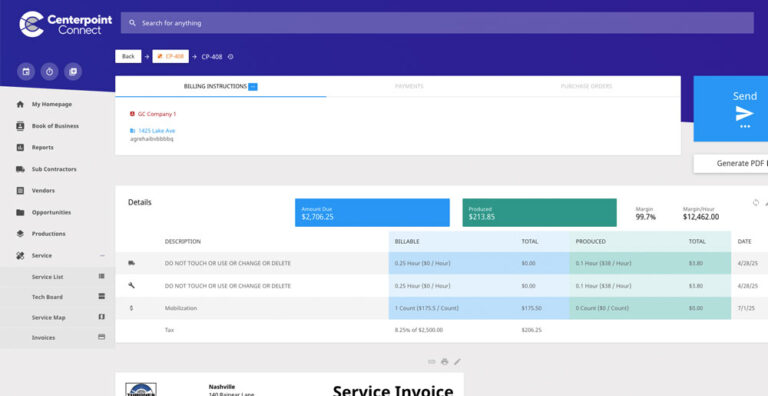
Task: Click the truck icon in first row
Action: [x=131, y=263]
